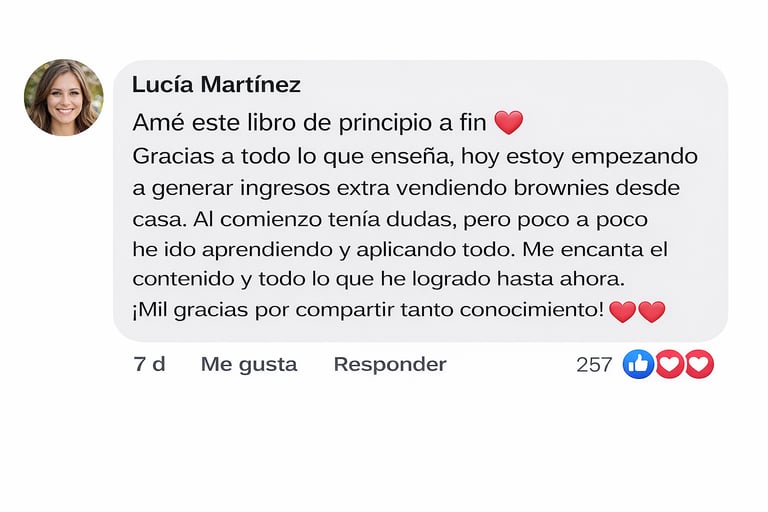768x512 pixels.
Task: Click the middle heart reaction icon
Action: pyautogui.click(x=669, y=364)
